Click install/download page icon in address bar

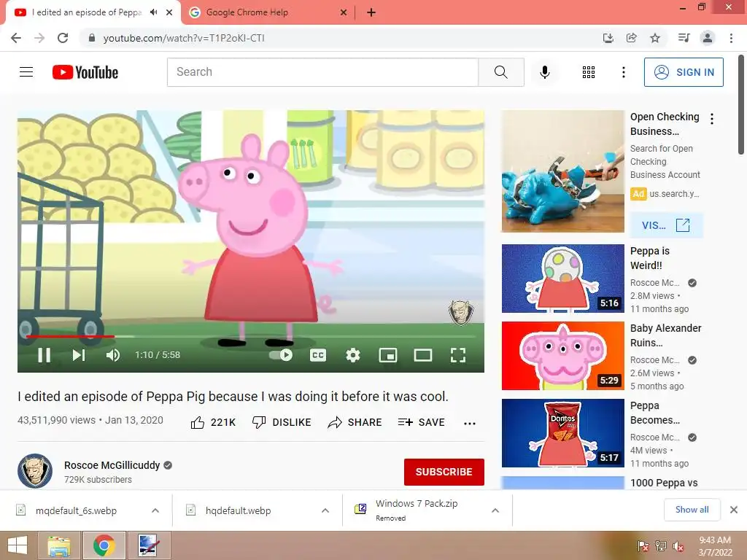[x=608, y=38]
